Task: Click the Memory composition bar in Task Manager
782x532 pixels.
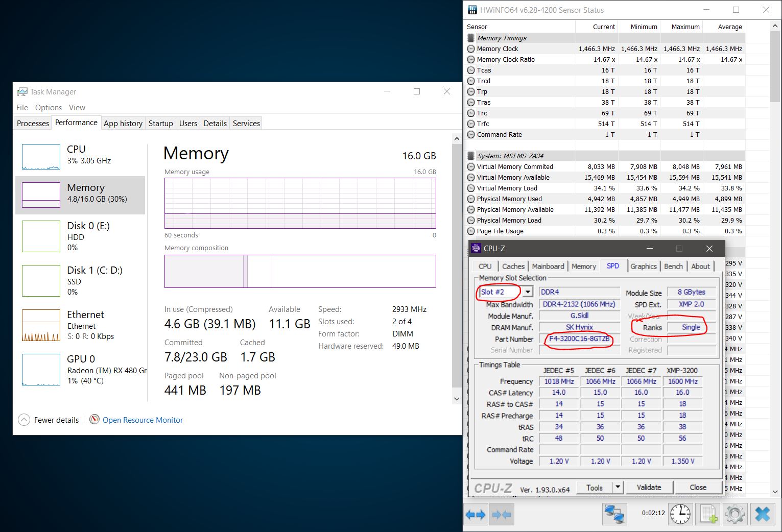Action: pos(300,271)
